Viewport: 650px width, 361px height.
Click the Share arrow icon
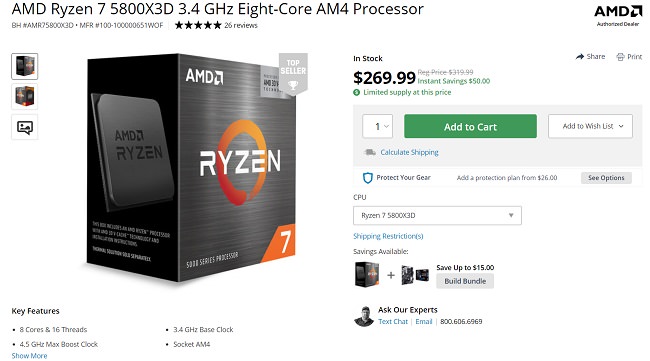click(580, 57)
